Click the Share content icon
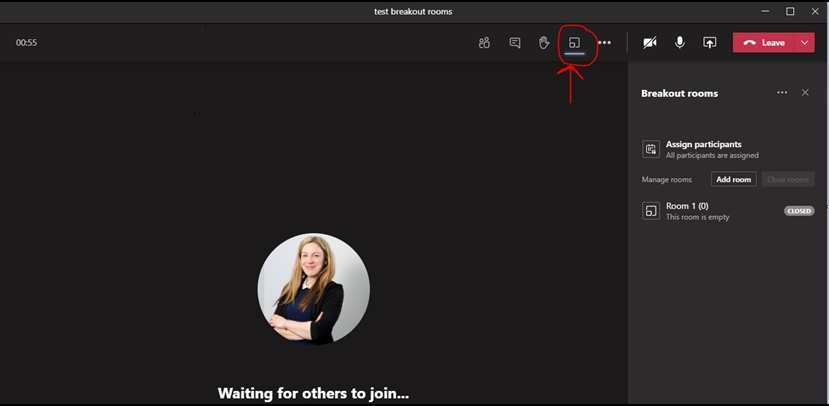This screenshot has width=829, height=406. click(x=710, y=43)
